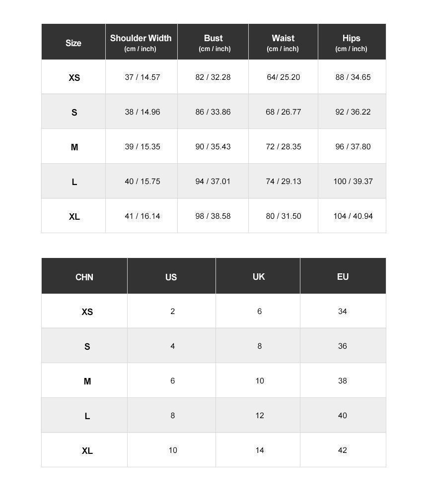This screenshot has height=504, width=430.
Task: Select shoulder width 41 / 16.14
Action: [x=142, y=216]
